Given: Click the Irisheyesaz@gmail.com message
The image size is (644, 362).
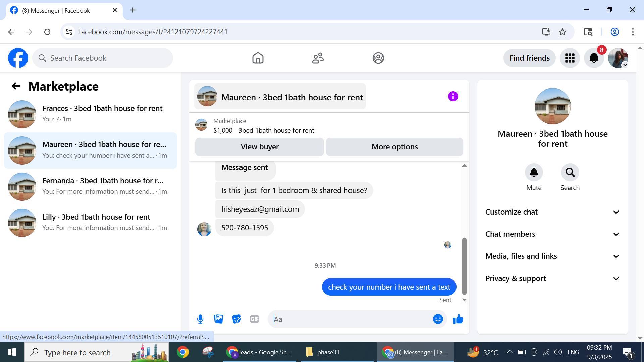Looking at the screenshot, I should (x=260, y=209).
